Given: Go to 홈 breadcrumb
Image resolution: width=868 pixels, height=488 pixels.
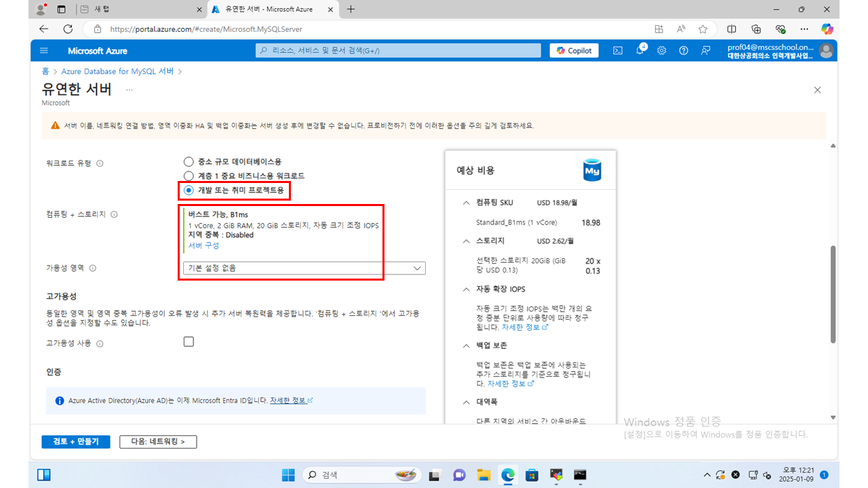Looking at the screenshot, I should [45, 71].
